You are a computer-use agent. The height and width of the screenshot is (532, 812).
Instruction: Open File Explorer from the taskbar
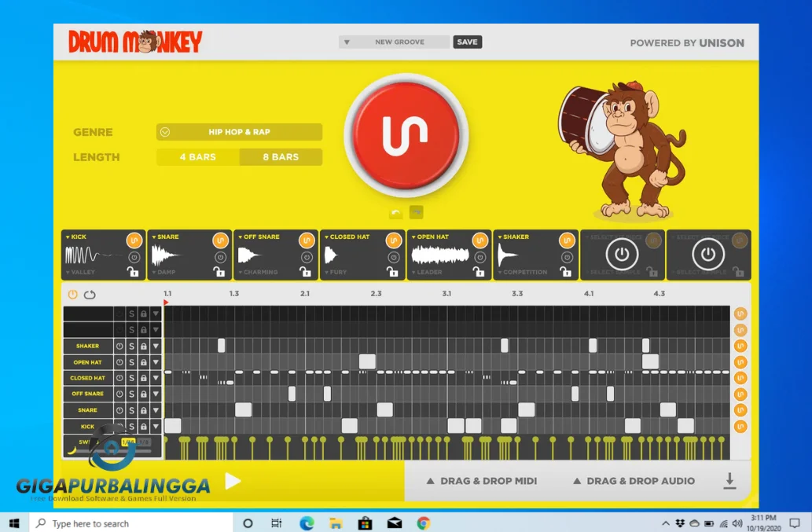point(336,523)
